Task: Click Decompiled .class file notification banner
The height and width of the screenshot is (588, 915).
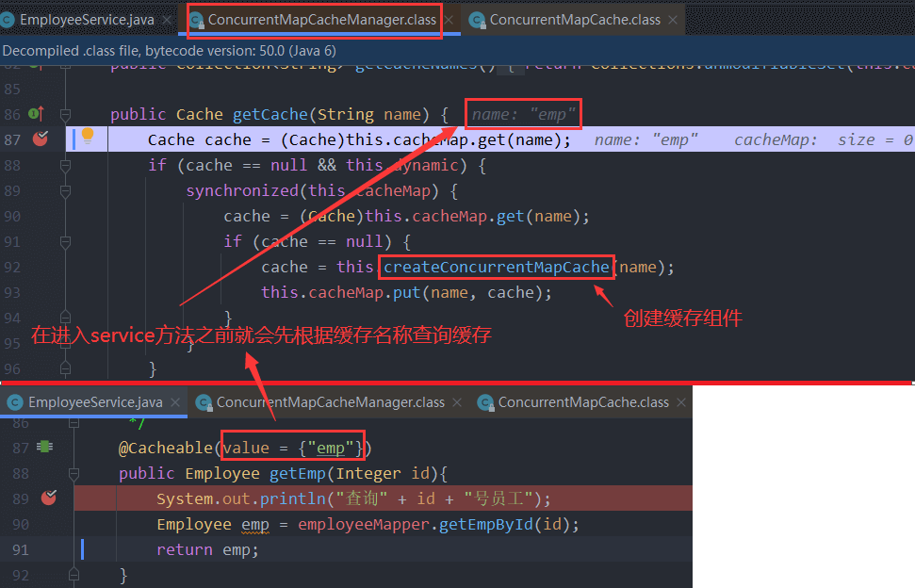Action: [458, 51]
